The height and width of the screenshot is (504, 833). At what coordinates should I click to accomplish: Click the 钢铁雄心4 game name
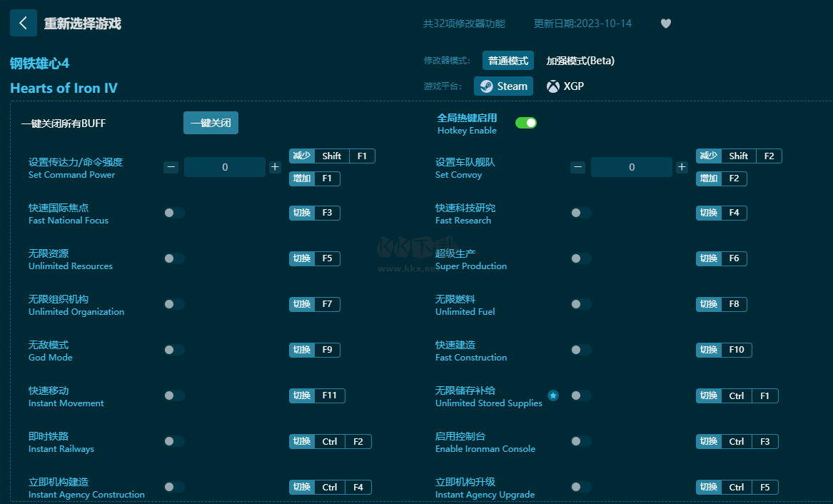(40, 64)
